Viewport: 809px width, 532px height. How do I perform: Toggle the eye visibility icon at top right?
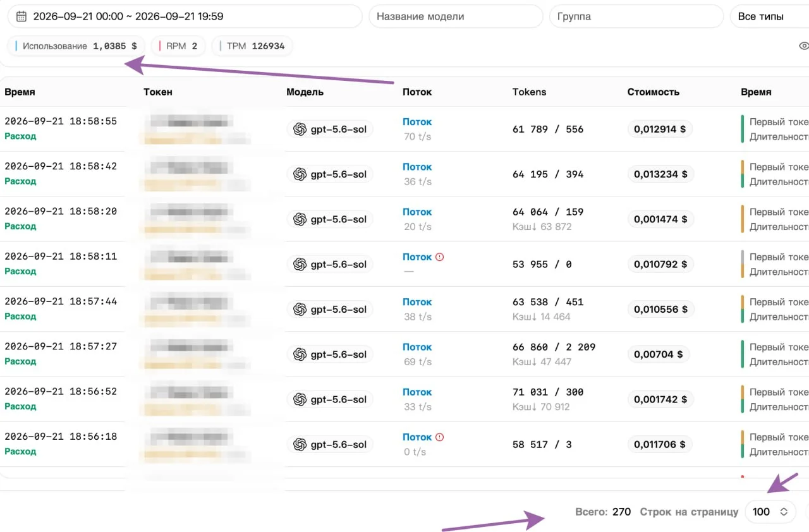(804, 46)
